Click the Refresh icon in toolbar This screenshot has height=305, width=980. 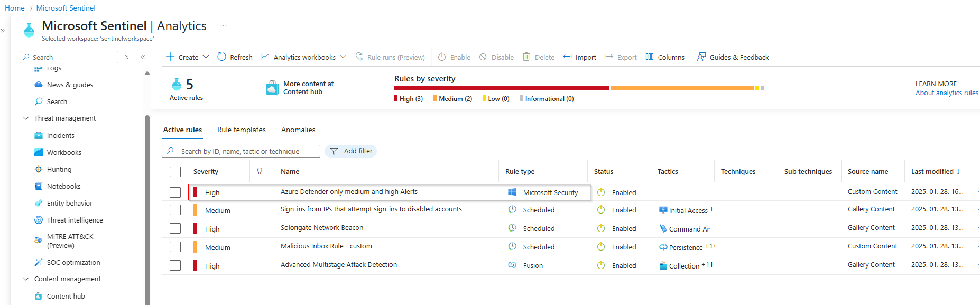point(222,57)
